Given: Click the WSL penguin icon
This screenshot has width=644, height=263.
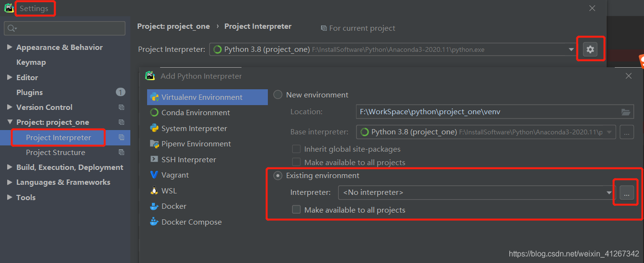Looking at the screenshot, I should (x=154, y=191).
